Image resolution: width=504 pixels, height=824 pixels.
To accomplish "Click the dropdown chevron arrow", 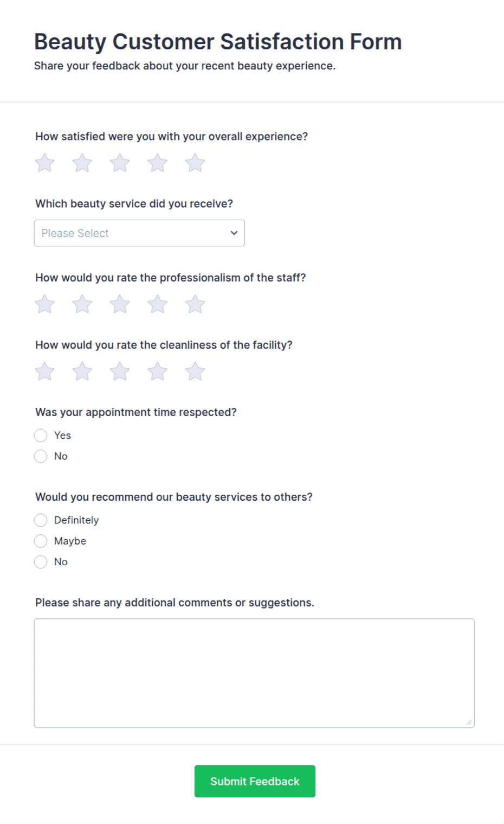I will 234,233.
